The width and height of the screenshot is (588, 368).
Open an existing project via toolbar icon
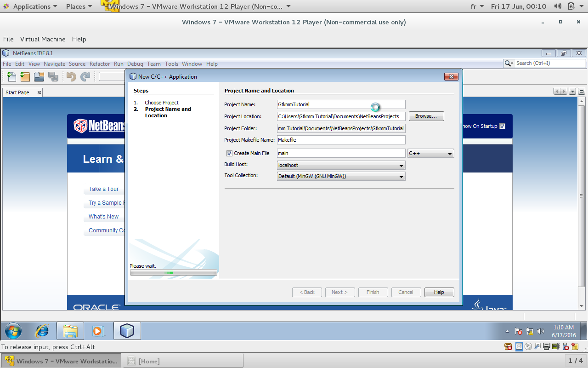coord(39,76)
